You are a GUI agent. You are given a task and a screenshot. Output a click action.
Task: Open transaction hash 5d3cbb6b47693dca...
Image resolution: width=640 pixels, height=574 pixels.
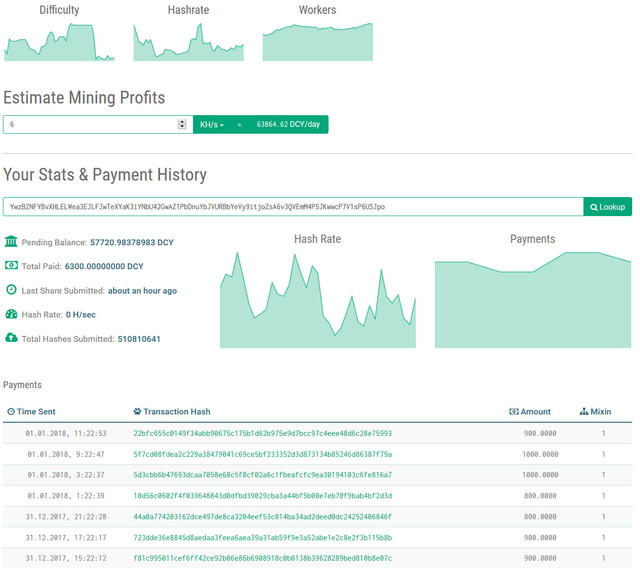pyautogui.click(x=262, y=475)
